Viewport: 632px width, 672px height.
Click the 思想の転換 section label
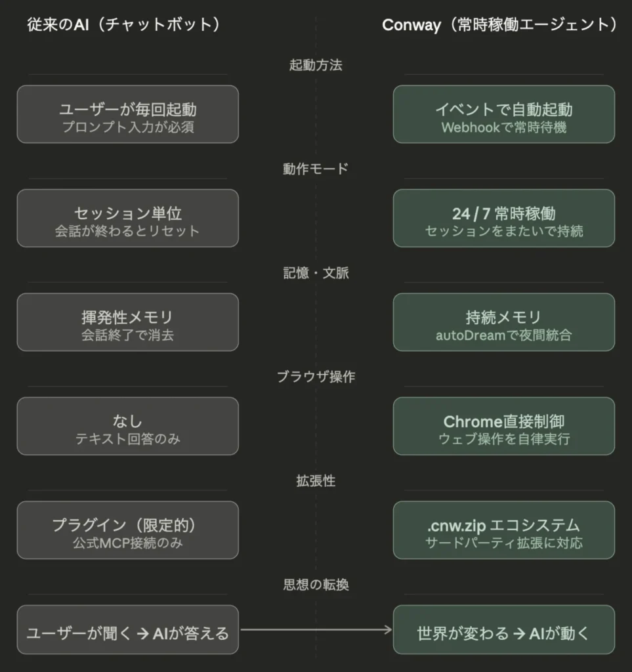pyautogui.click(x=316, y=585)
